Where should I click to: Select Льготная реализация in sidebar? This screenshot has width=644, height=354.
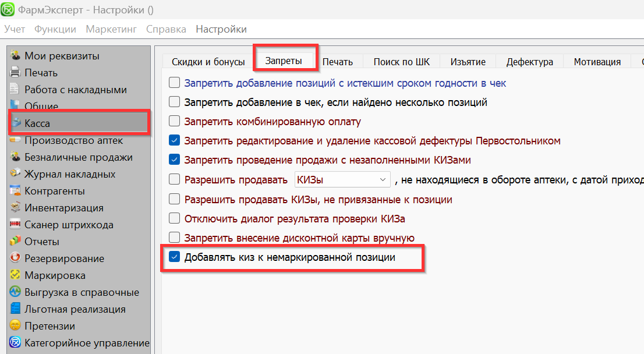(x=75, y=309)
